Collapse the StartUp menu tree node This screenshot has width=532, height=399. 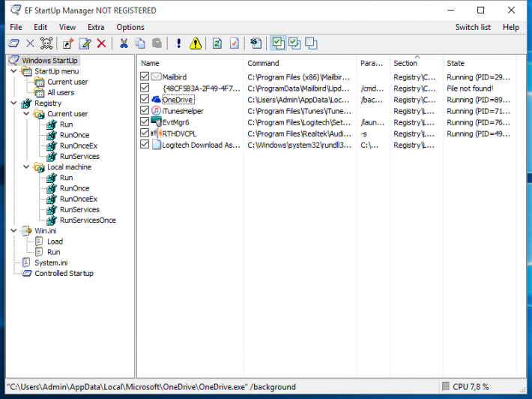(13, 71)
